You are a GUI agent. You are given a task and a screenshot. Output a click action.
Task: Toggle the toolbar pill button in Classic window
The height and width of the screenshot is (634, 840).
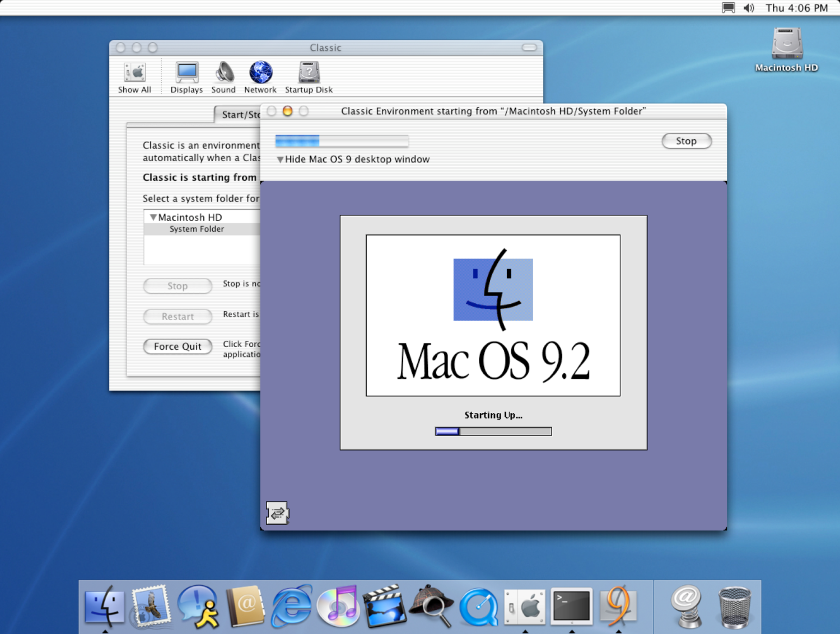529,48
